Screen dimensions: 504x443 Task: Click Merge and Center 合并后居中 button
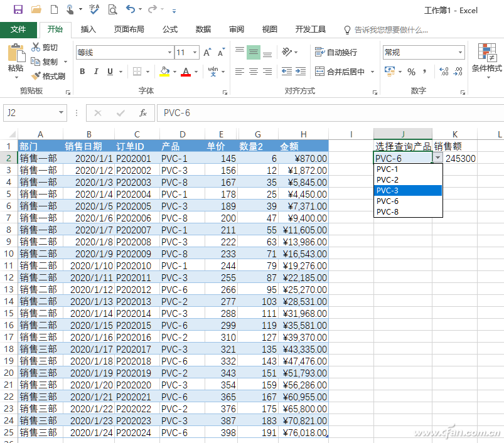coord(340,72)
